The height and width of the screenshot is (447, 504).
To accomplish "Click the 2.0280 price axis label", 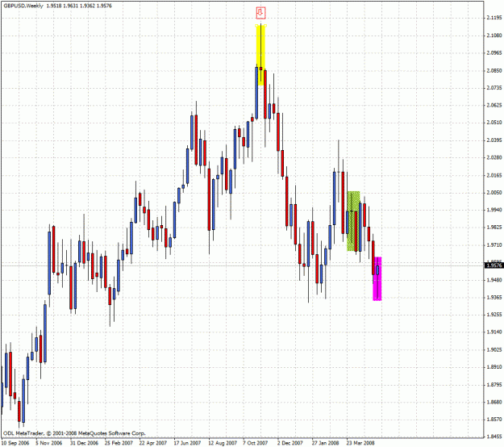I will [494, 157].
